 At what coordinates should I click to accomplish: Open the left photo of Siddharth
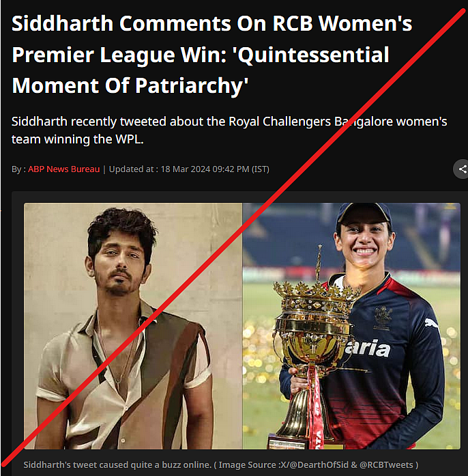pos(133,326)
